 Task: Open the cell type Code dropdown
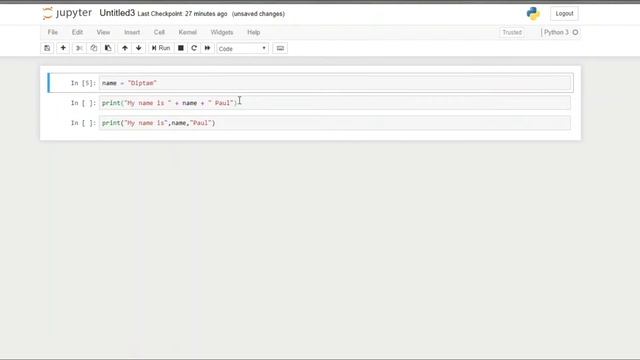click(x=242, y=49)
